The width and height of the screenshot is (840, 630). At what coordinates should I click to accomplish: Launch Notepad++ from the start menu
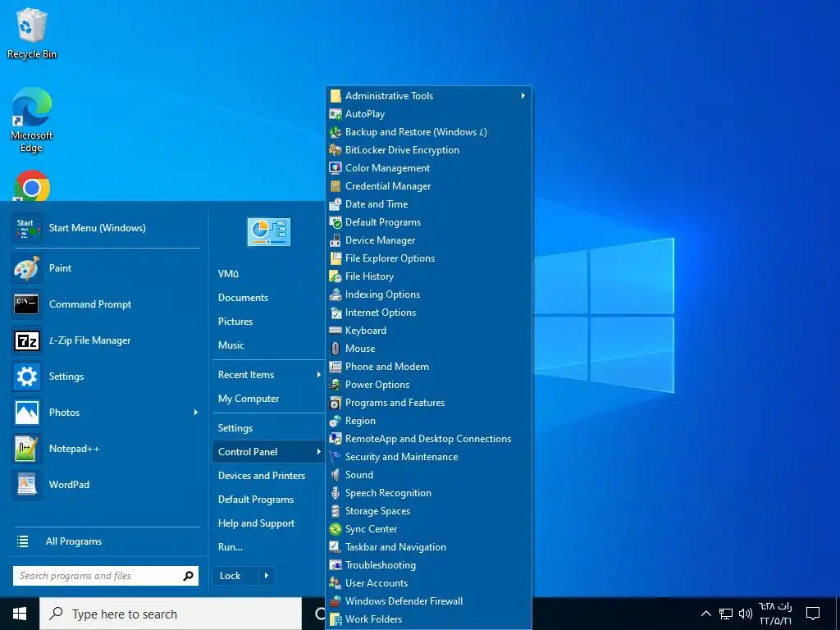click(x=26, y=449)
